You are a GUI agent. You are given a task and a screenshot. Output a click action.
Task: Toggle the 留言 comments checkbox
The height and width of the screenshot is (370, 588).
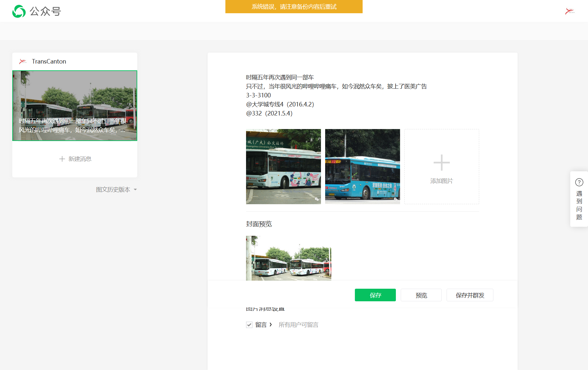click(x=249, y=325)
